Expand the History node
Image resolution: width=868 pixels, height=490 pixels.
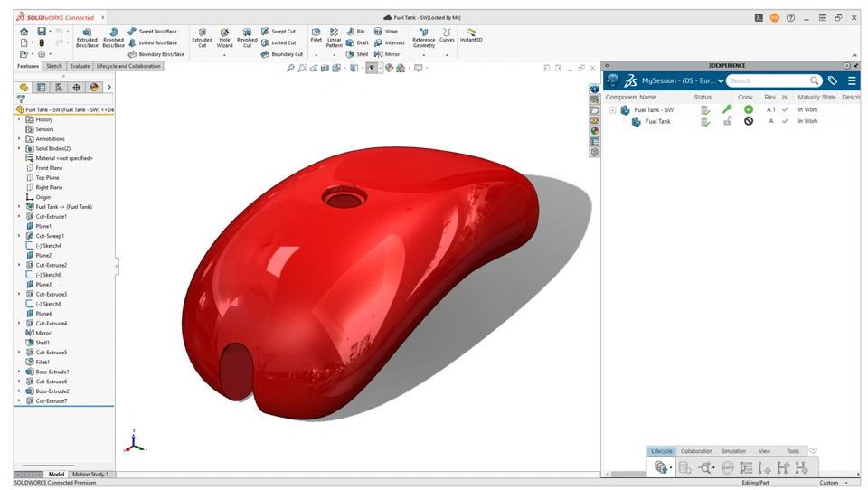19,119
